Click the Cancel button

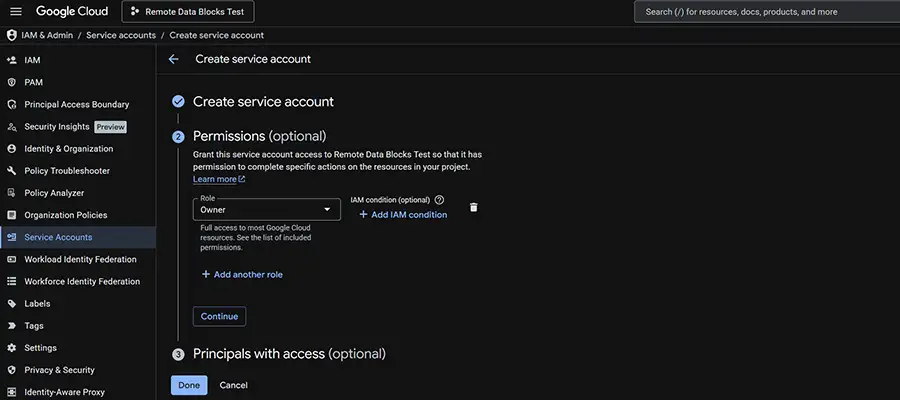[234, 385]
